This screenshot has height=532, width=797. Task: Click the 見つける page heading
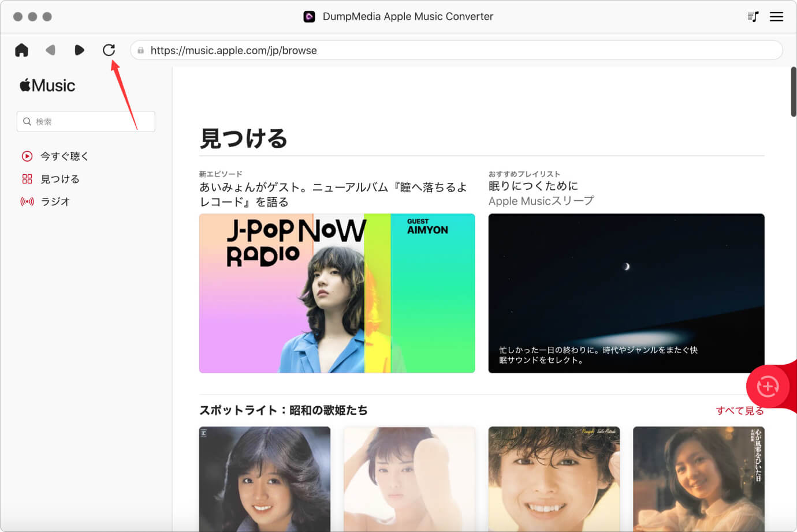[x=243, y=138]
